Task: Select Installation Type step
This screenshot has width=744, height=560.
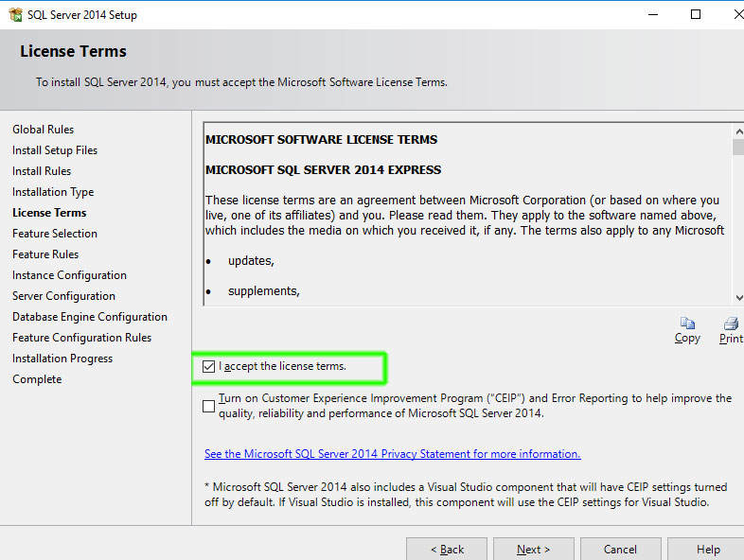Action: tap(53, 192)
